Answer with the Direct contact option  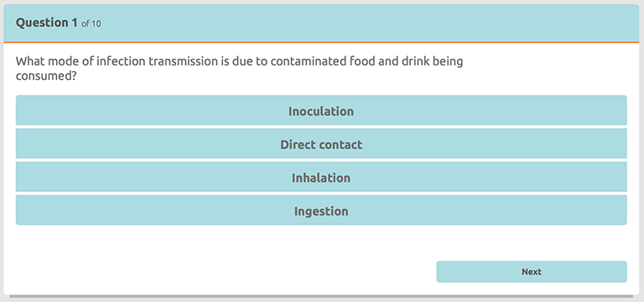coord(321,143)
